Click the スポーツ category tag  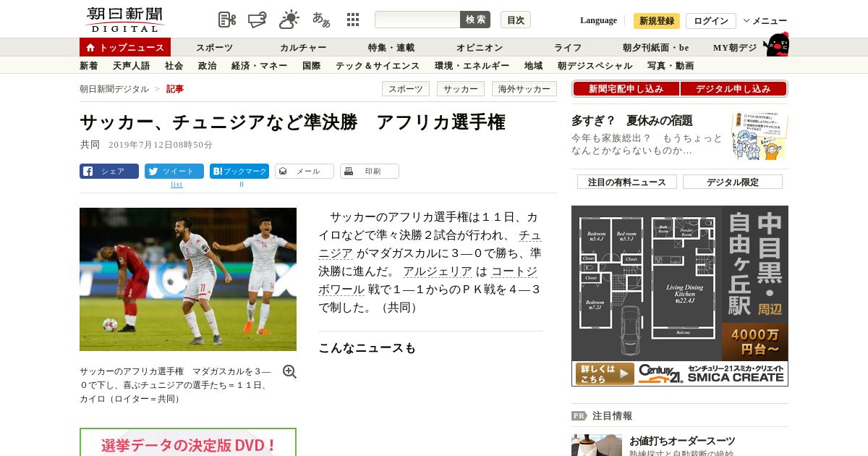[406, 89]
